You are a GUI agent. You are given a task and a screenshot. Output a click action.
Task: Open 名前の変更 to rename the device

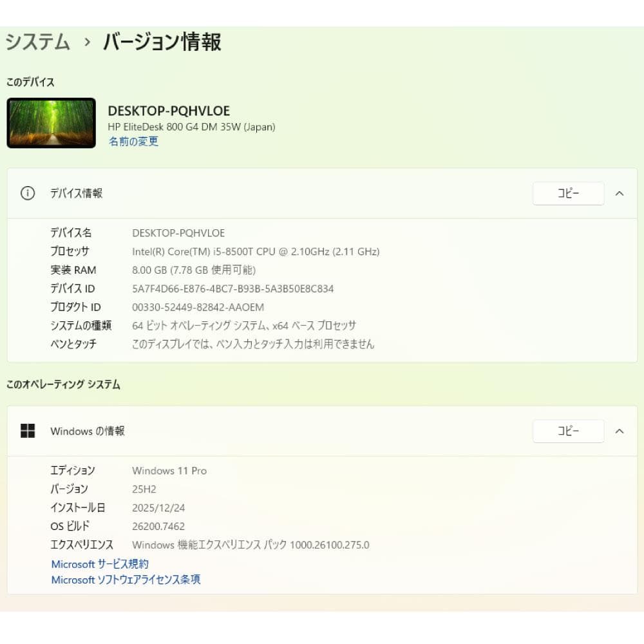[x=133, y=142]
